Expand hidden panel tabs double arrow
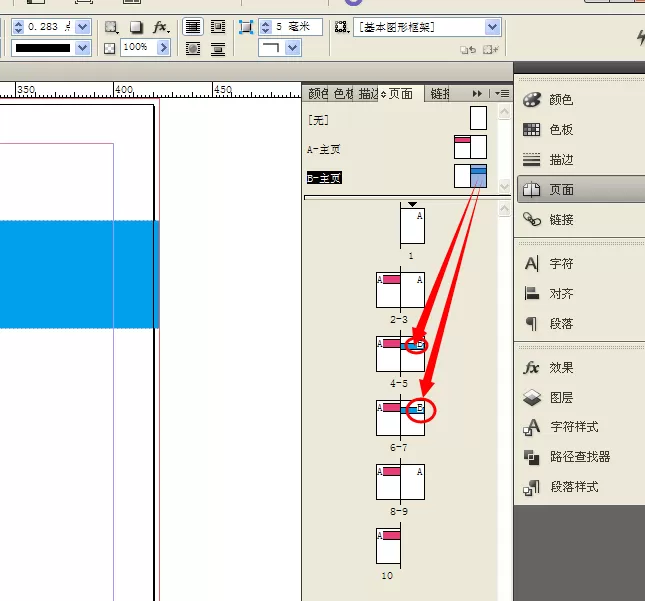 pyautogui.click(x=477, y=94)
